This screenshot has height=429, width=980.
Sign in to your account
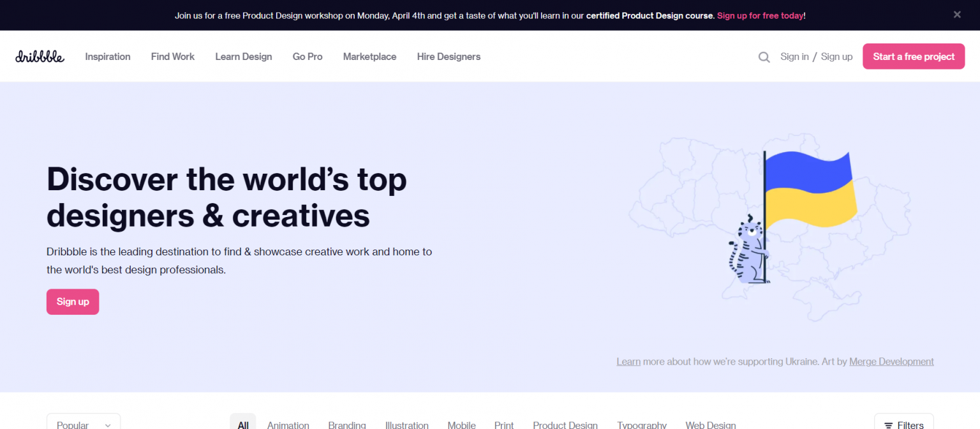click(x=794, y=56)
